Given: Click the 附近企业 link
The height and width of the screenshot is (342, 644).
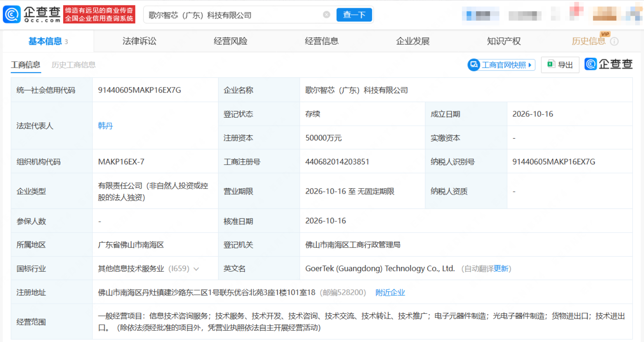Looking at the screenshot, I should click(390, 292).
